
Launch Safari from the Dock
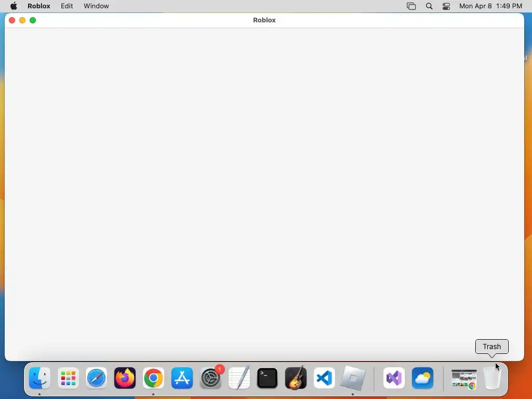tap(96, 378)
